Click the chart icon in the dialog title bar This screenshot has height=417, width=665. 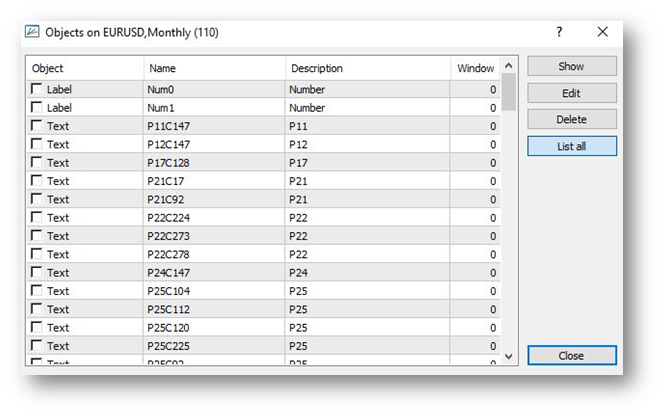point(32,32)
